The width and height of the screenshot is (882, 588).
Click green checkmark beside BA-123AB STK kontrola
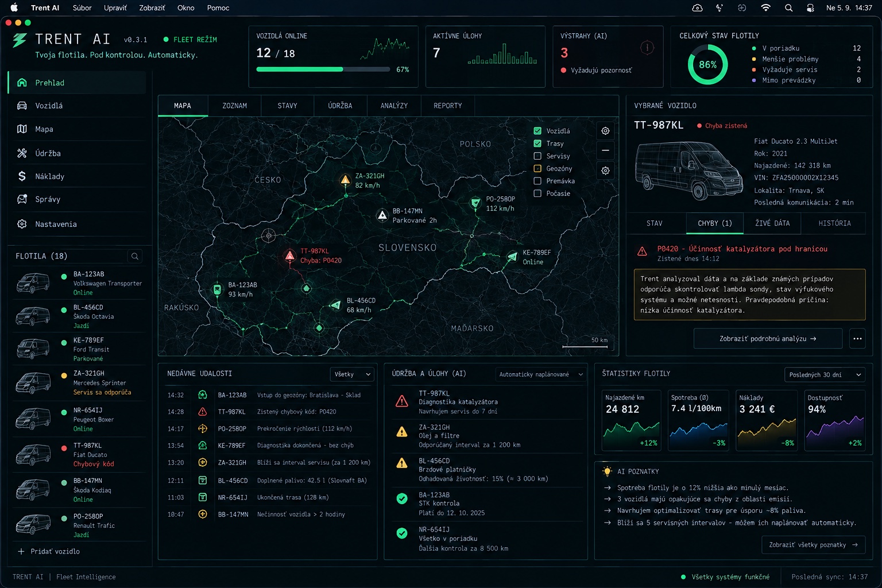(x=402, y=499)
